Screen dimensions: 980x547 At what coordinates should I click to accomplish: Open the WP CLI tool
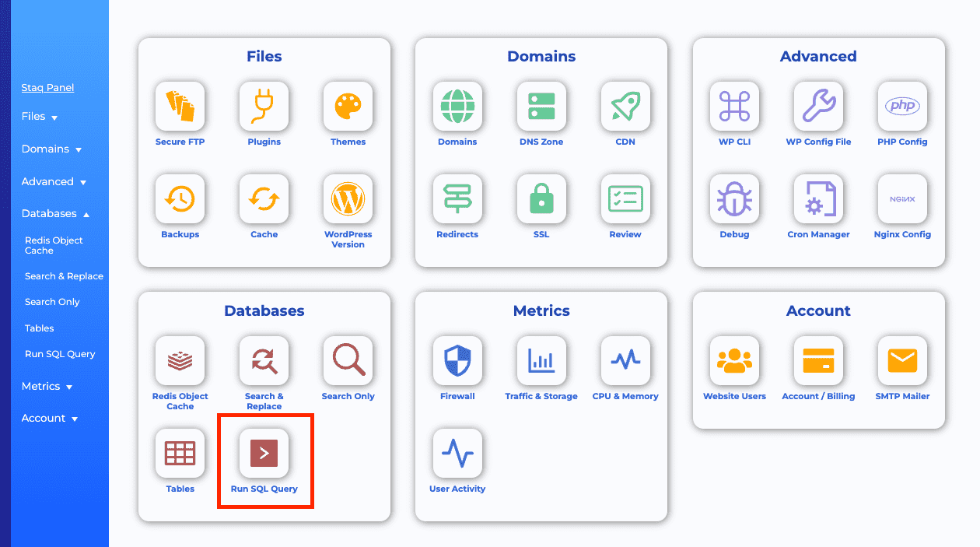pyautogui.click(x=734, y=107)
